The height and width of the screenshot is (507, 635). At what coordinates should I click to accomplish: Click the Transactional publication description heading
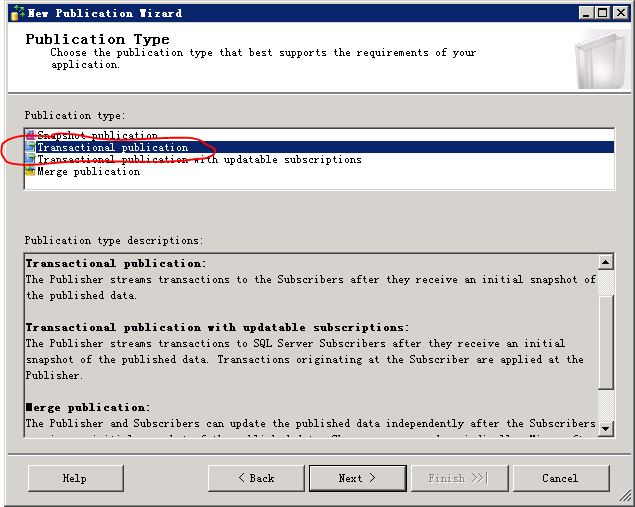click(x=116, y=264)
